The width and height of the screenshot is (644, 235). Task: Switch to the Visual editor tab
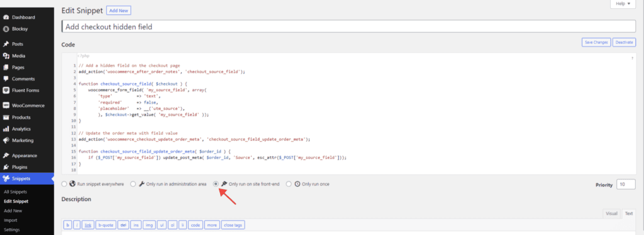(611, 214)
